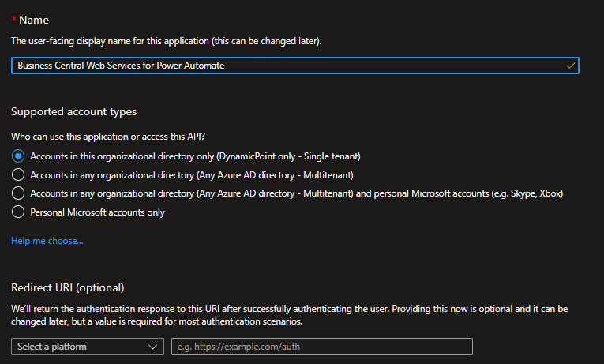Click the 'Redirect URI (optional)' heading
This screenshot has width=604, height=364.
point(67,287)
